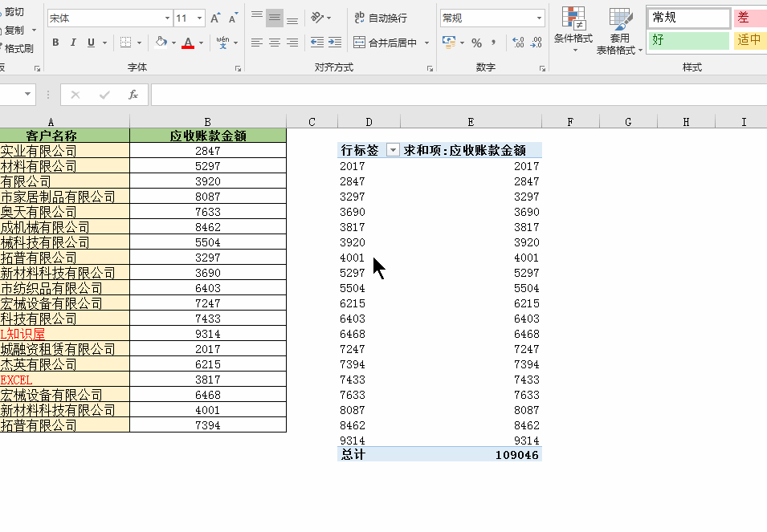
Task: Decrease decimal places
Action: tap(536, 43)
